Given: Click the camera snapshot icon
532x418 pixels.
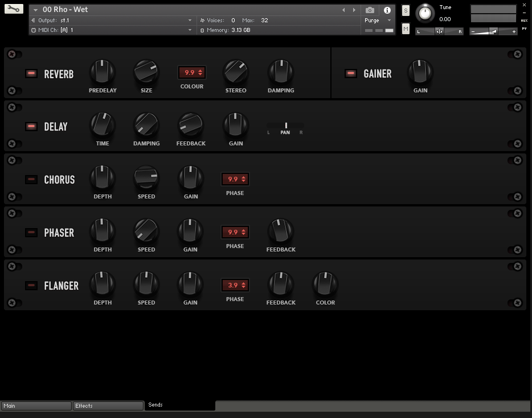Looking at the screenshot, I should (x=370, y=10).
